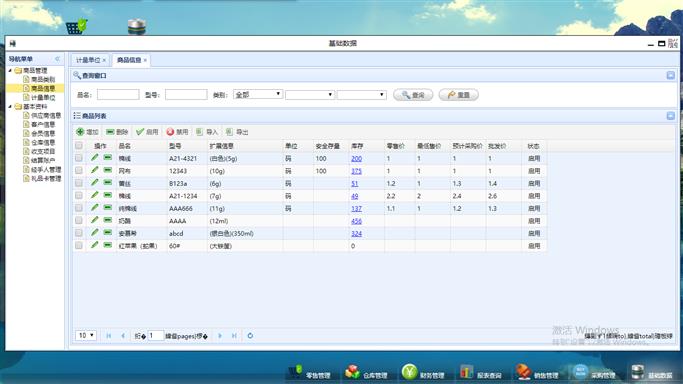The height and width of the screenshot is (384, 683).
Task: Click the 禁用 disable red icon
Action: [170, 131]
